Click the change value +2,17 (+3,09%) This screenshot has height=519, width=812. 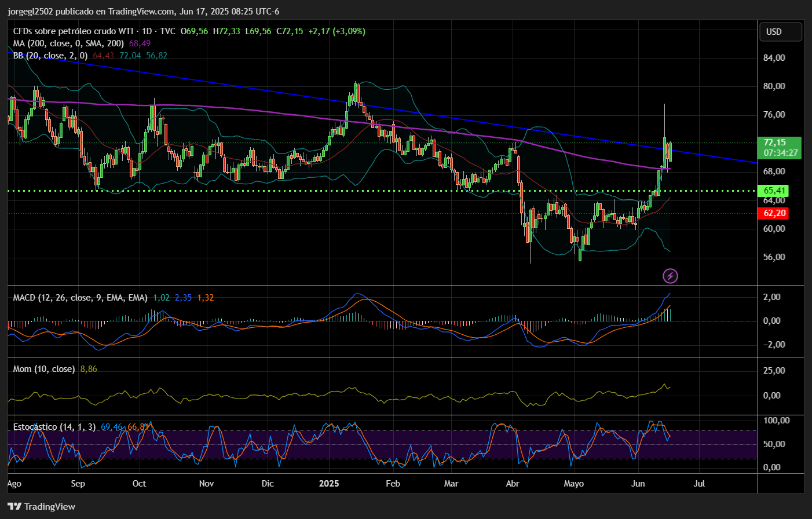point(336,31)
